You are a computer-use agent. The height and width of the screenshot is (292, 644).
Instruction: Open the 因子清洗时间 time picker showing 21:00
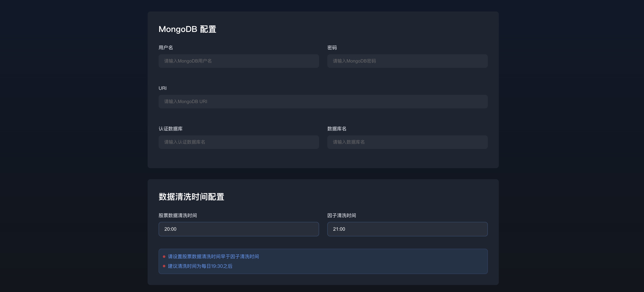(407, 229)
